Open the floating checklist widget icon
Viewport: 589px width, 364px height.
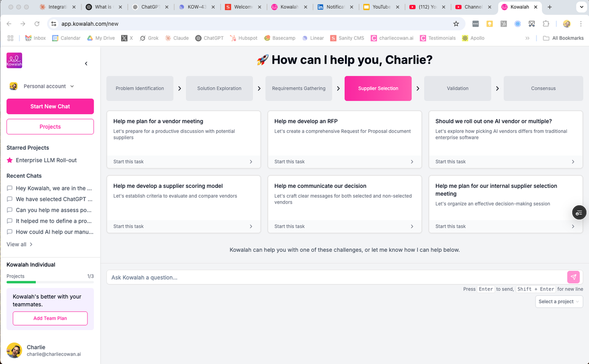(x=579, y=212)
